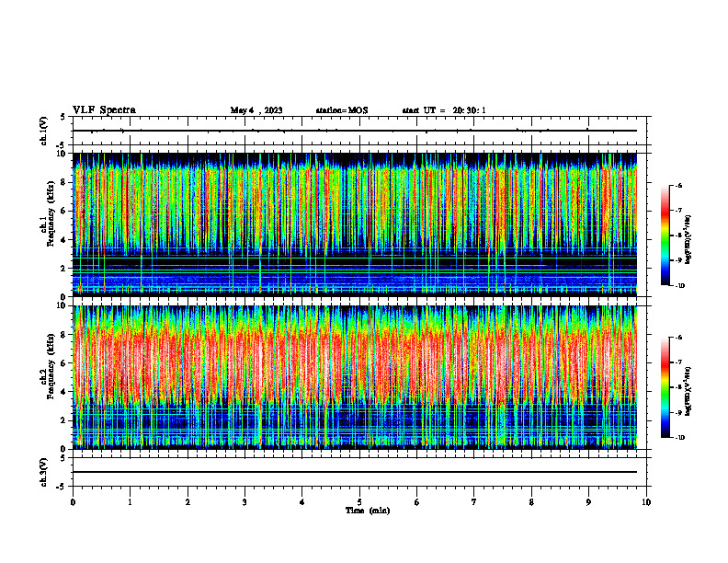Click the "-10" label on ch.1 color scale
The width and height of the screenshot is (728, 563).
click(679, 286)
